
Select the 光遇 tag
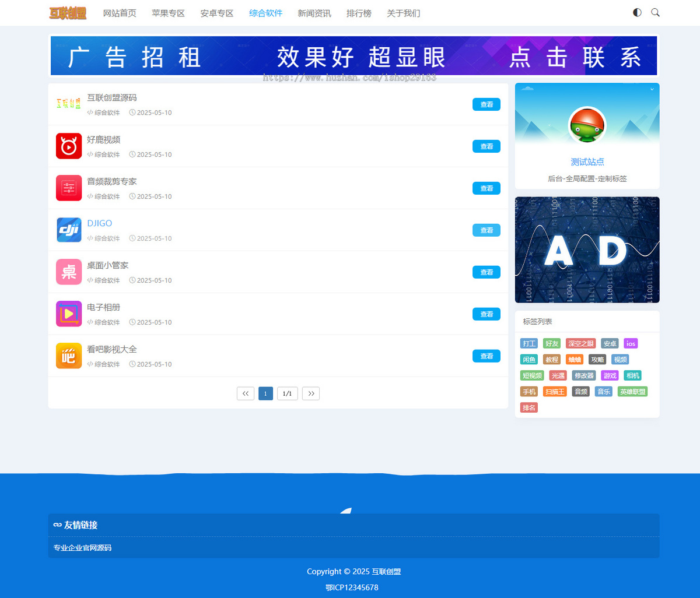(x=558, y=375)
